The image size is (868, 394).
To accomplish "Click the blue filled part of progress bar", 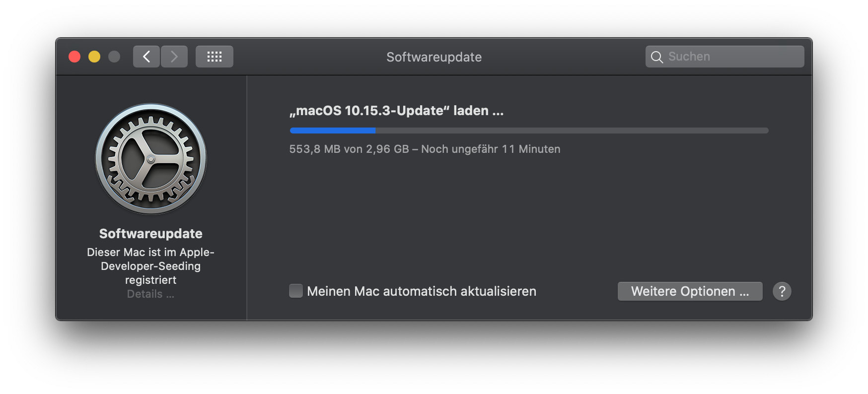I will coord(332,131).
